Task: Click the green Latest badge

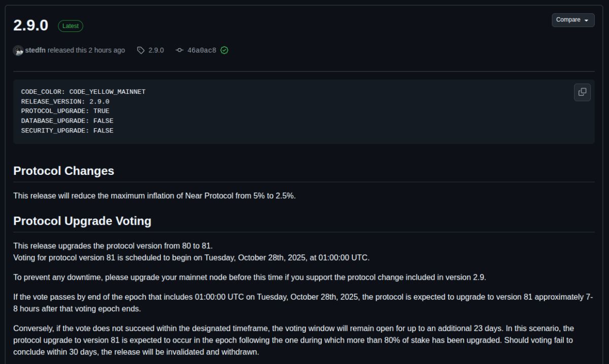Action: click(71, 26)
